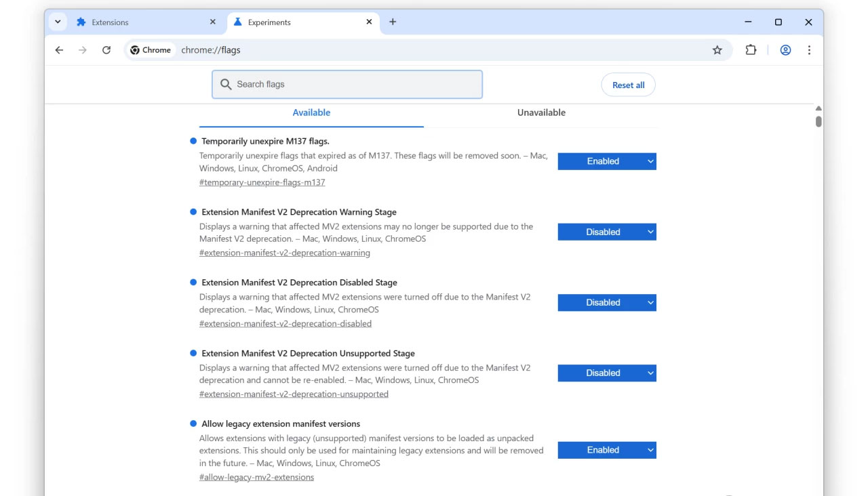Navigate back using the back arrow
The image size is (868, 496).
click(x=59, y=49)
